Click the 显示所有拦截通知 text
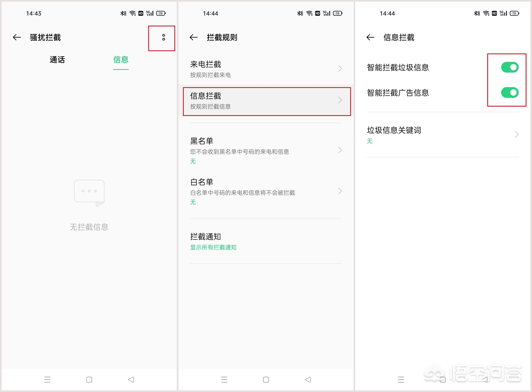Screen dimensions: 532x392 point(213,247)
